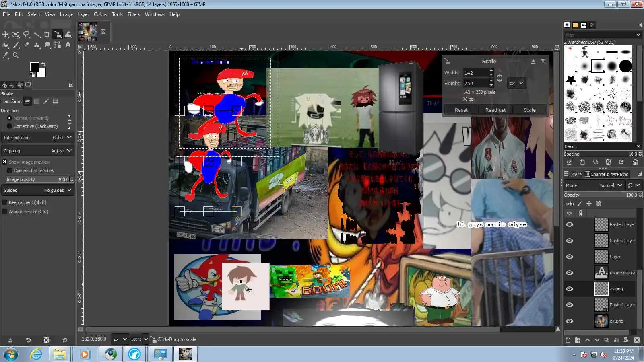The height and width of the screenshot is (362, 644).
Task: Select the Text tool
Action: point(68,45)
